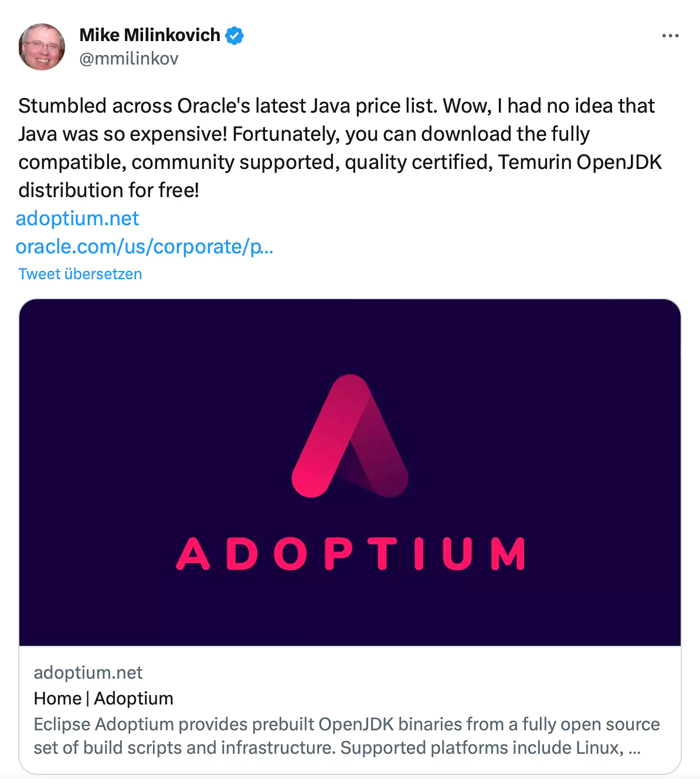
Task: Click the ADOPTIUM wordmark in the card
Action: [350, 553]
